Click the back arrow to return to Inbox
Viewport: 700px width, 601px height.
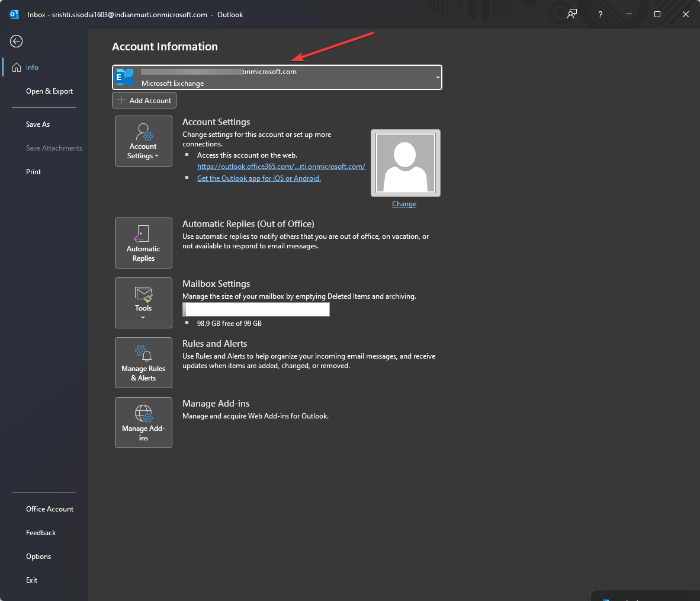click(15, 41)
